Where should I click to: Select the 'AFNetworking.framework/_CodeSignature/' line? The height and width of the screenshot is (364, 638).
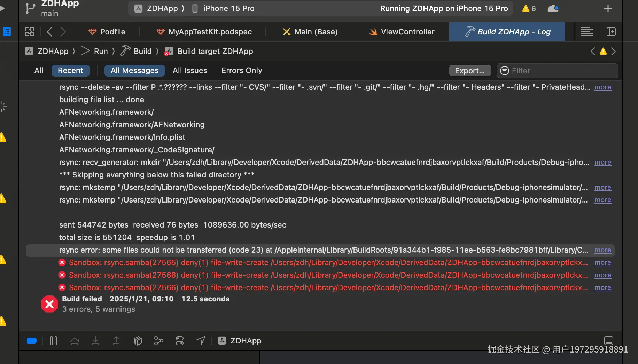pos(137,150)
